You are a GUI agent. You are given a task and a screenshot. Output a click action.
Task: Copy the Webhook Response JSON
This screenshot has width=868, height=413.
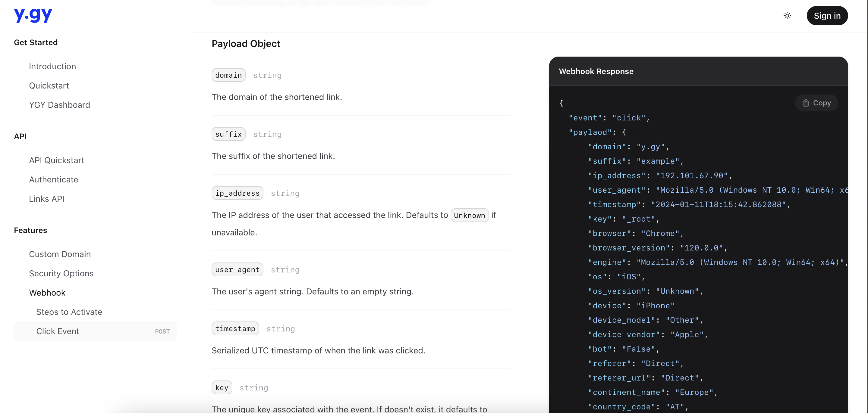tap(817, 103)
